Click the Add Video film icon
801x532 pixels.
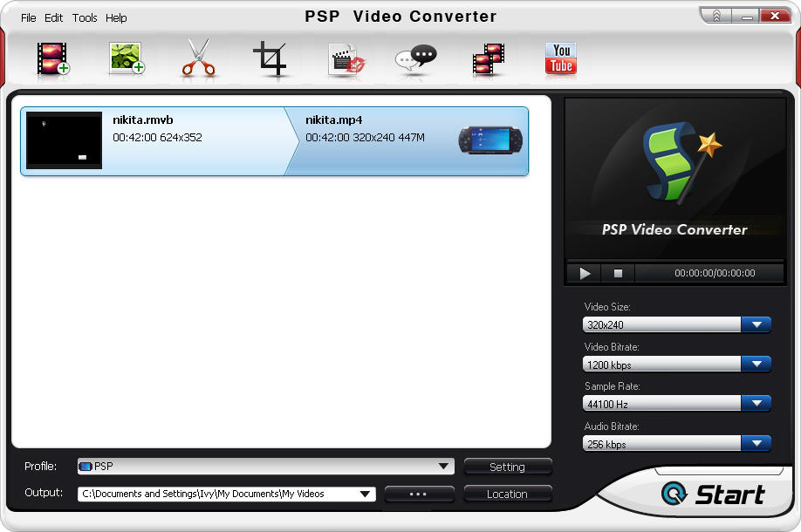[52, 58]
